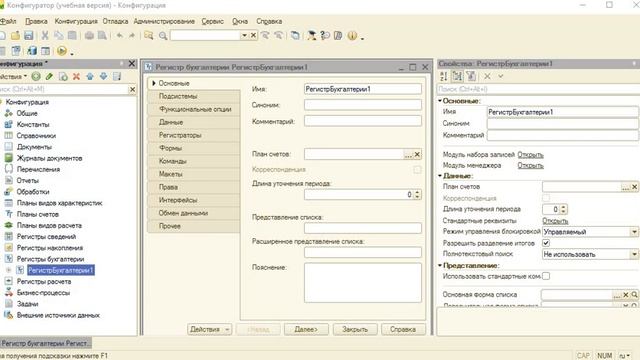
Task: Click the magnifier find icon
Action: 163,36
